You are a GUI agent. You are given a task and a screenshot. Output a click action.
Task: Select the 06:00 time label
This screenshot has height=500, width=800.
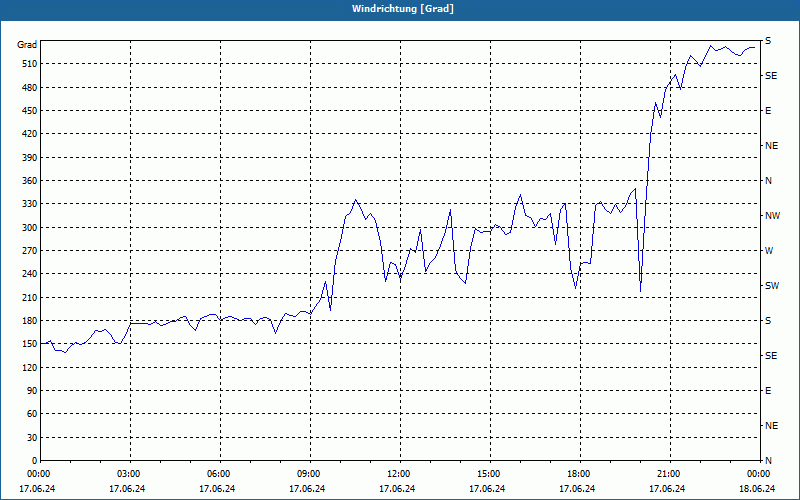[220, 474]
